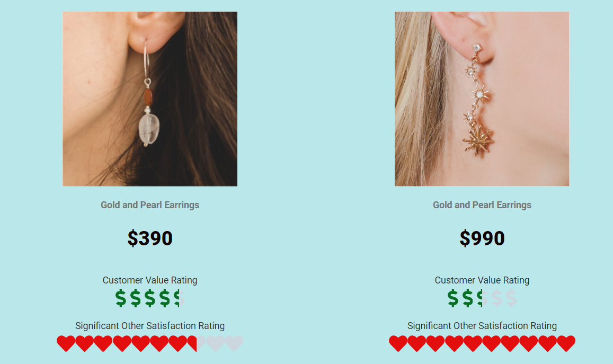613x364 pixels.
Task: Click the first red heart under $990 product
Action: (398, 343)
